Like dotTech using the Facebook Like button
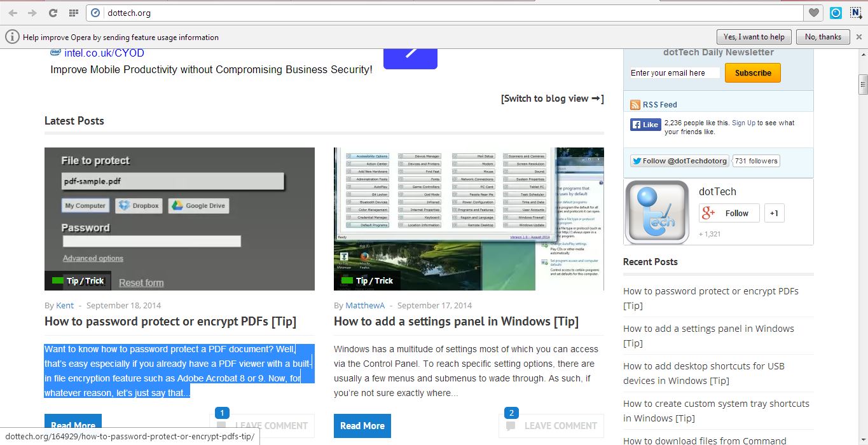868x445 pixels. coord(645,125)
